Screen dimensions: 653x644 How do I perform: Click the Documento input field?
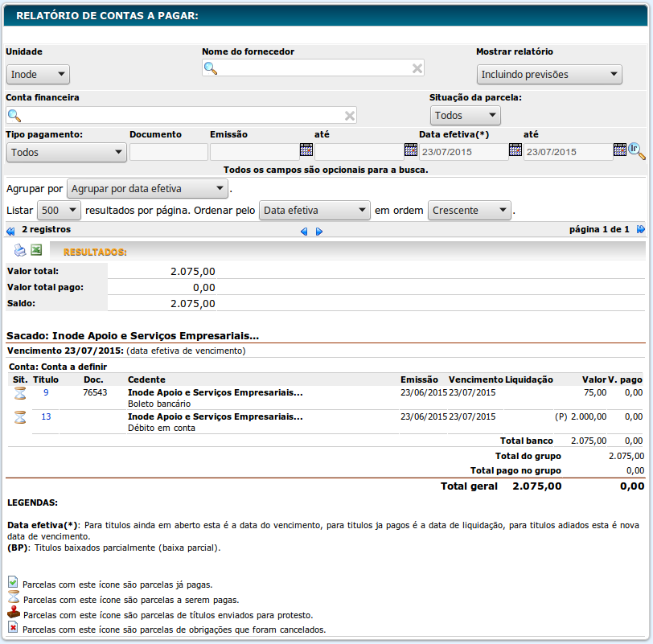click(x=168, y=152)
